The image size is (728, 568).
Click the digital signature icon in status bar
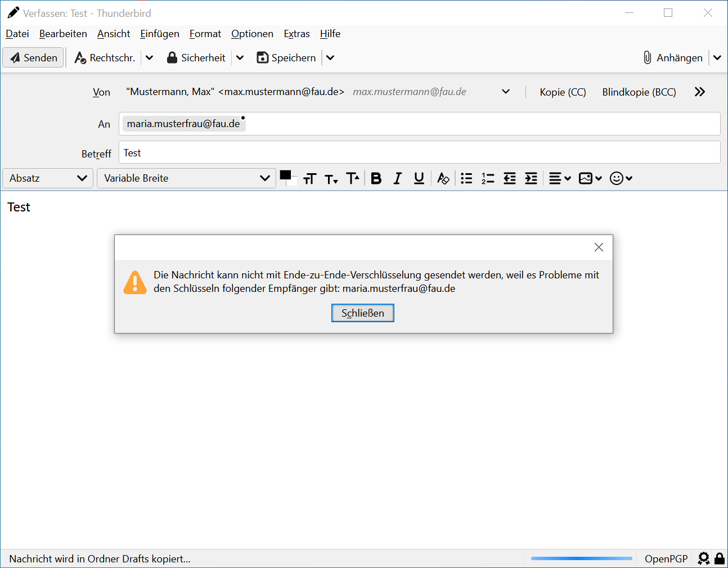(703, 558)
